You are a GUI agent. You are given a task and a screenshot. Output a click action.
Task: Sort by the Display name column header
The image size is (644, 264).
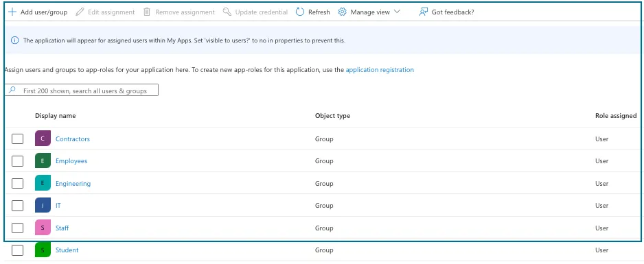click(x=56, y=116)
